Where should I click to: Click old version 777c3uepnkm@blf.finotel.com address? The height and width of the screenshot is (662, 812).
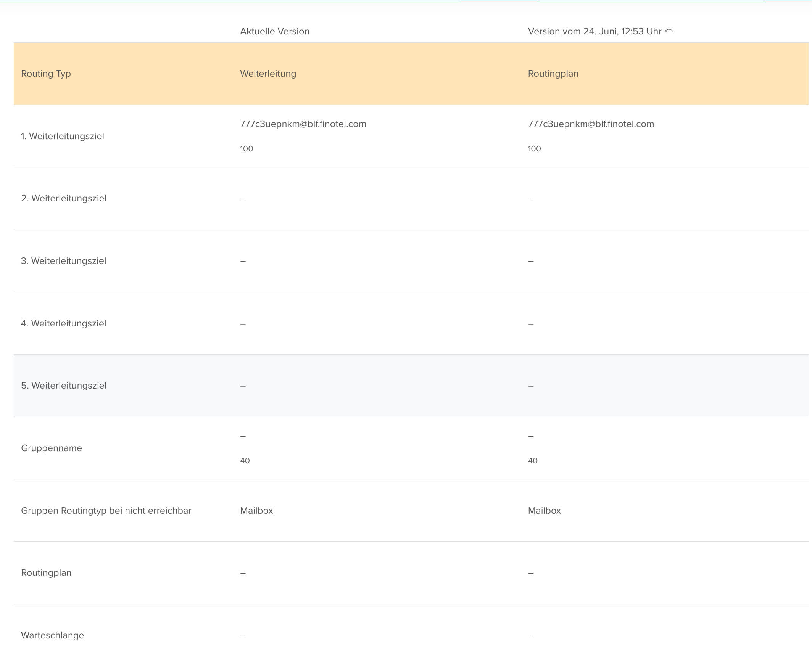tap(591, 124)
